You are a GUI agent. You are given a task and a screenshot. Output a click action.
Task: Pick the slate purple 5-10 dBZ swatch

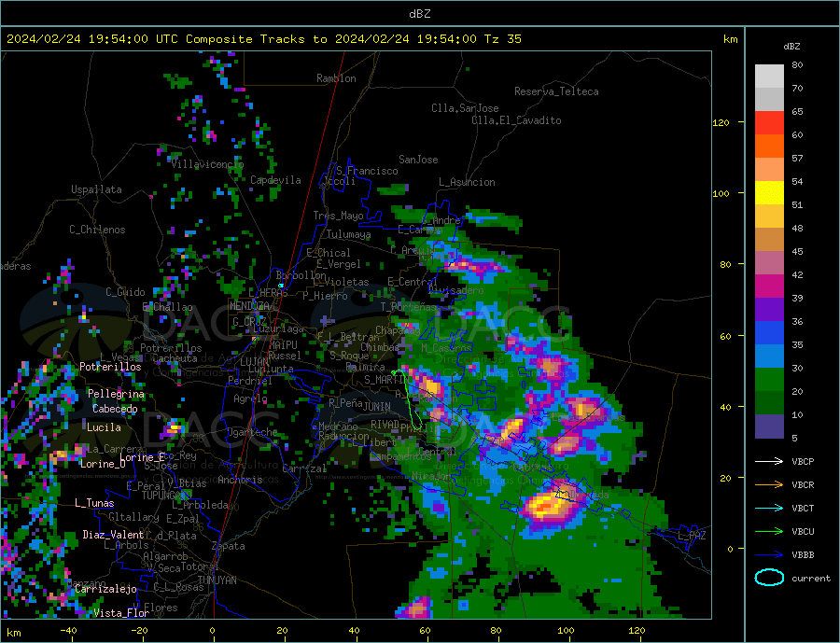(x=769, y=427)
